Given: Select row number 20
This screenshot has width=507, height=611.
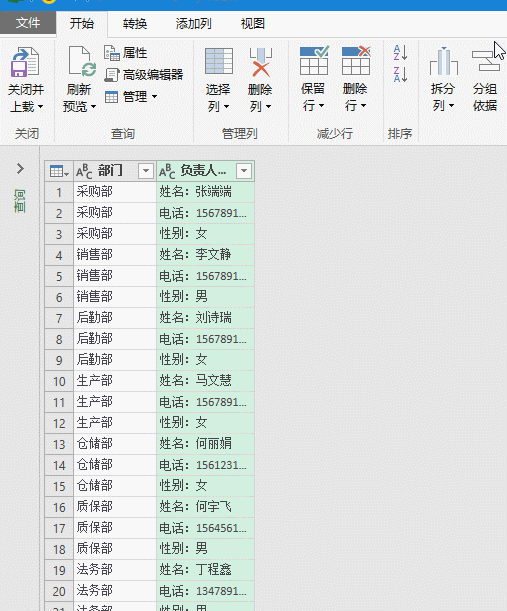Looking at the screenshot, I should [x=59, y=591].
